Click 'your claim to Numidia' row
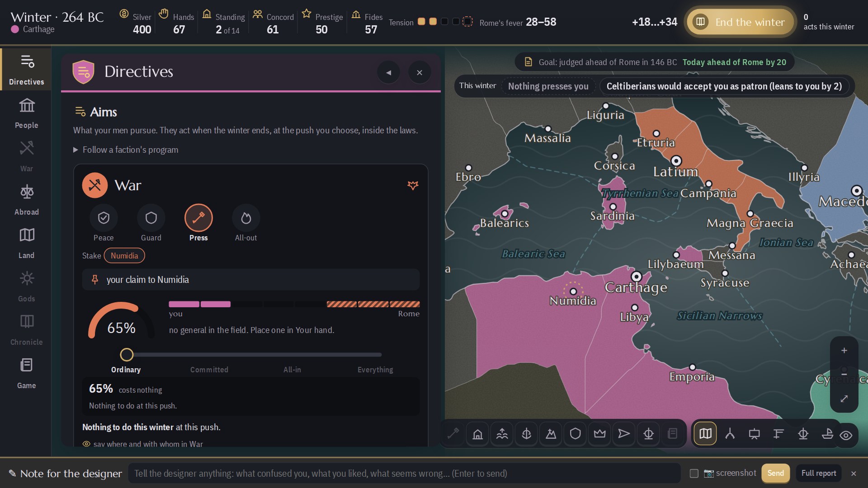This screenshot has width=868, height=488. tap(250, 280)
